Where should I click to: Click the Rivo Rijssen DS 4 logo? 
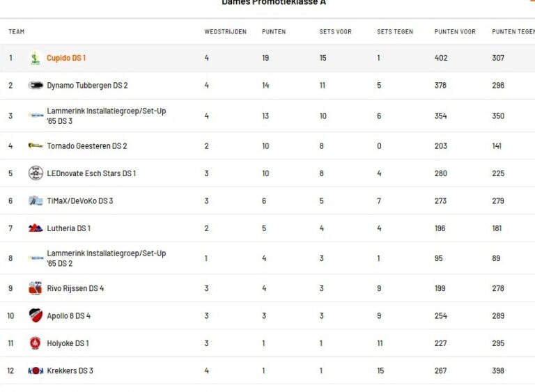tap(36, 288)
